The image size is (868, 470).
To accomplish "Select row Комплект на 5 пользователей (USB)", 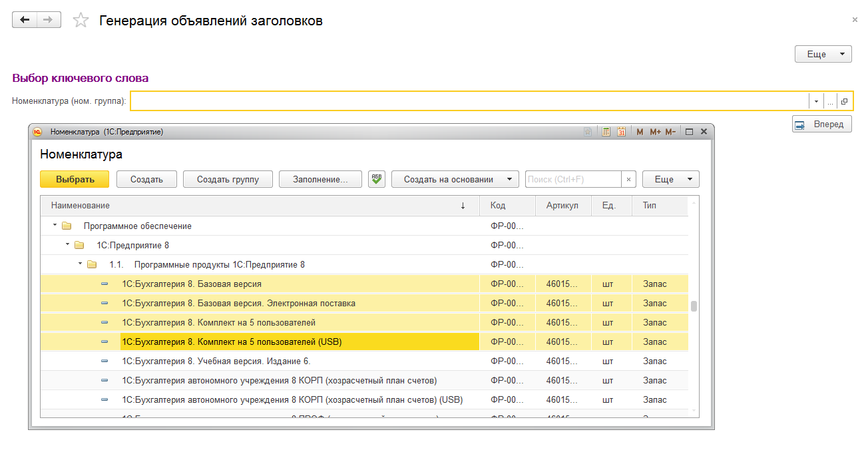I will (364, 342).
